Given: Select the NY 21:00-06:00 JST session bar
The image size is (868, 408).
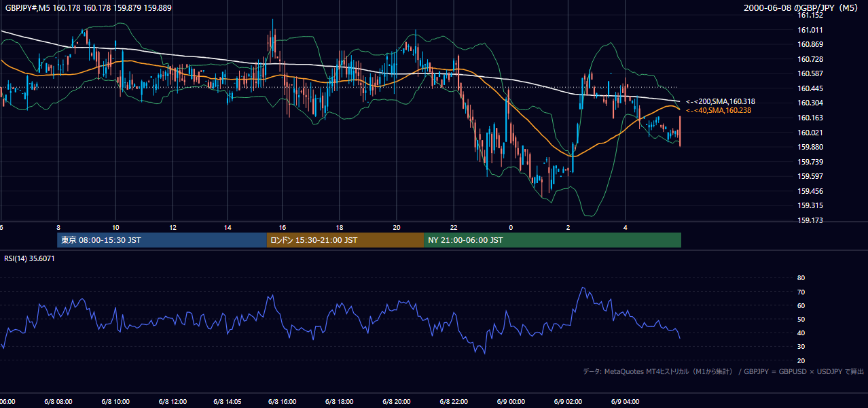Looking at the screenshot, I should 552,240.
